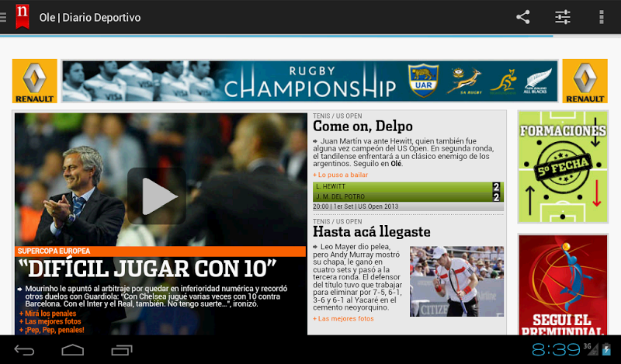621x364 pixels.
Task: Tap the red 'n' app logo
Action: pyautogui.click(x=23, y=16)
